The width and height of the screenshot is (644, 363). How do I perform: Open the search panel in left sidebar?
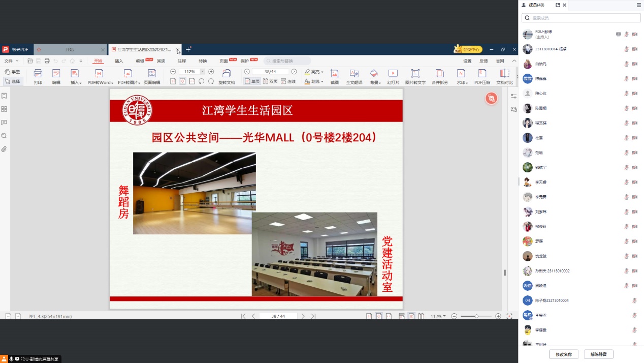coord(4,136)
